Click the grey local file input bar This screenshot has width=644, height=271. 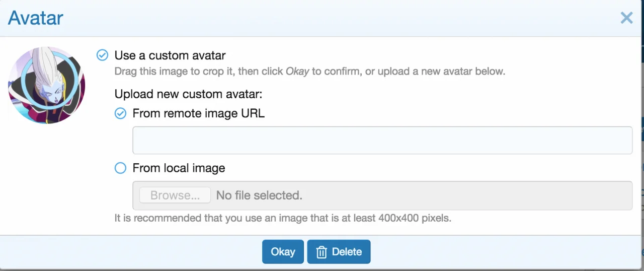pyautogui.click(x=453, y=195)
